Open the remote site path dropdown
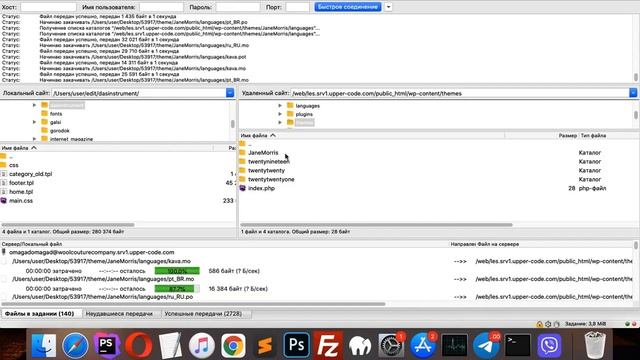 click(633, 93)
